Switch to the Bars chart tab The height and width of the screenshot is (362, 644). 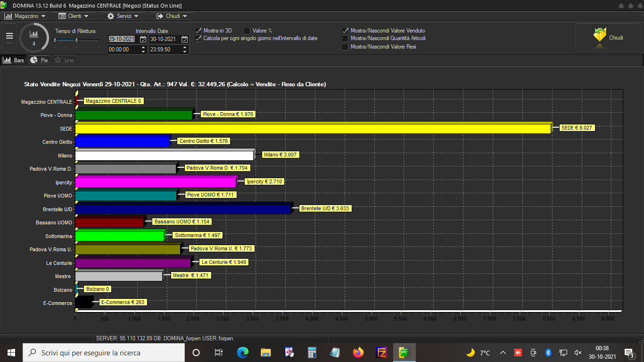coord(14,60)
